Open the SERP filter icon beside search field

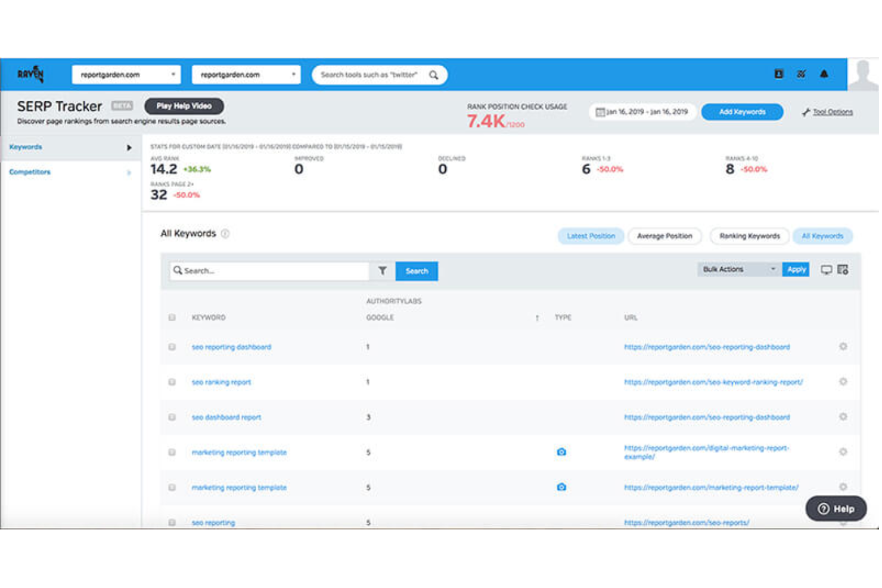pos(383,270)
